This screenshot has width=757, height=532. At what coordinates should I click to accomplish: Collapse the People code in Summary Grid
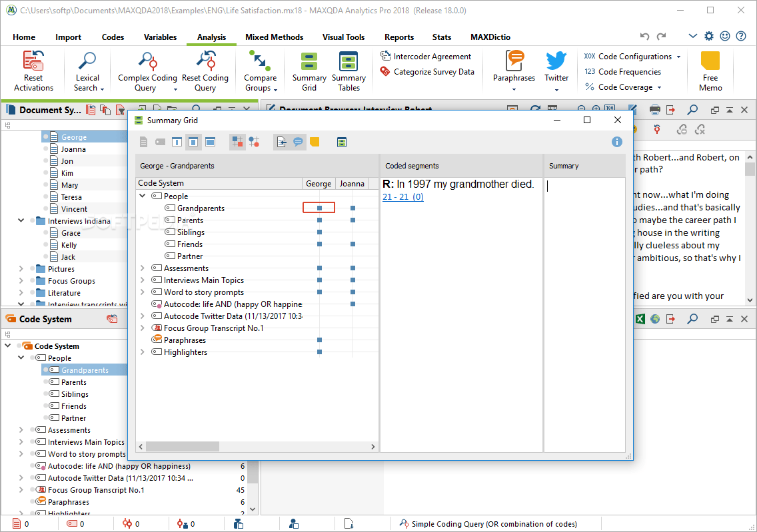pyautogui.click(x=143, y=196)
